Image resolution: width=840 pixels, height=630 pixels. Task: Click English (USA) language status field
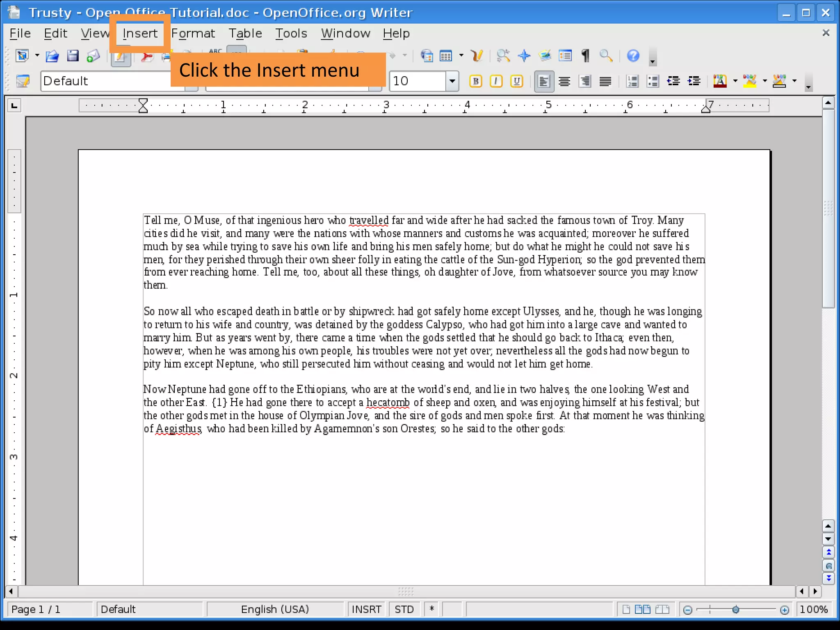coord(275,609)
